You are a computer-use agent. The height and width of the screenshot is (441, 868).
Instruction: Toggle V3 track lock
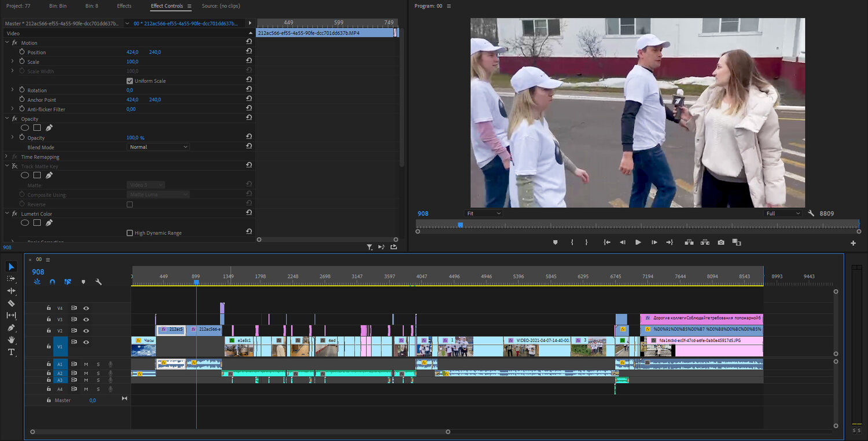[49, 319]
